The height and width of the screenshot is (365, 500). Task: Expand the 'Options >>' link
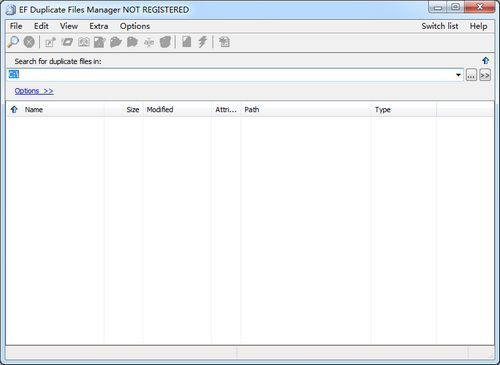(x=34, y=91)
